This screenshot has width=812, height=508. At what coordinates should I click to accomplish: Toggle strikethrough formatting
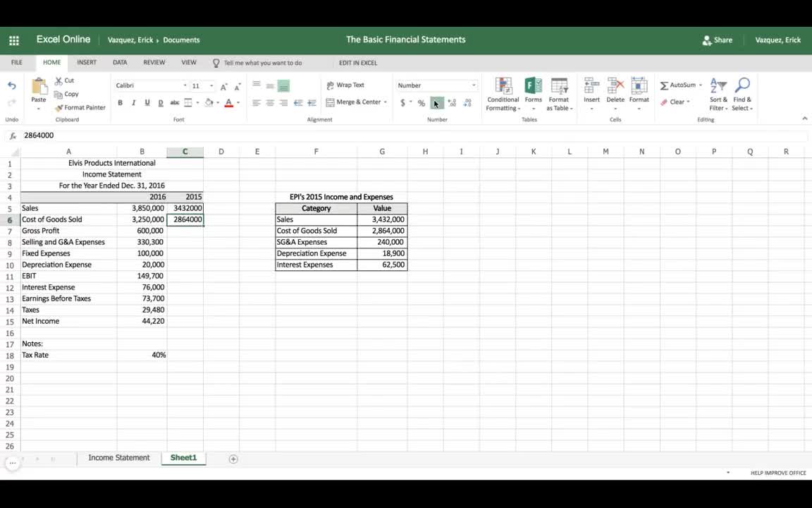(x=173, y=103)
